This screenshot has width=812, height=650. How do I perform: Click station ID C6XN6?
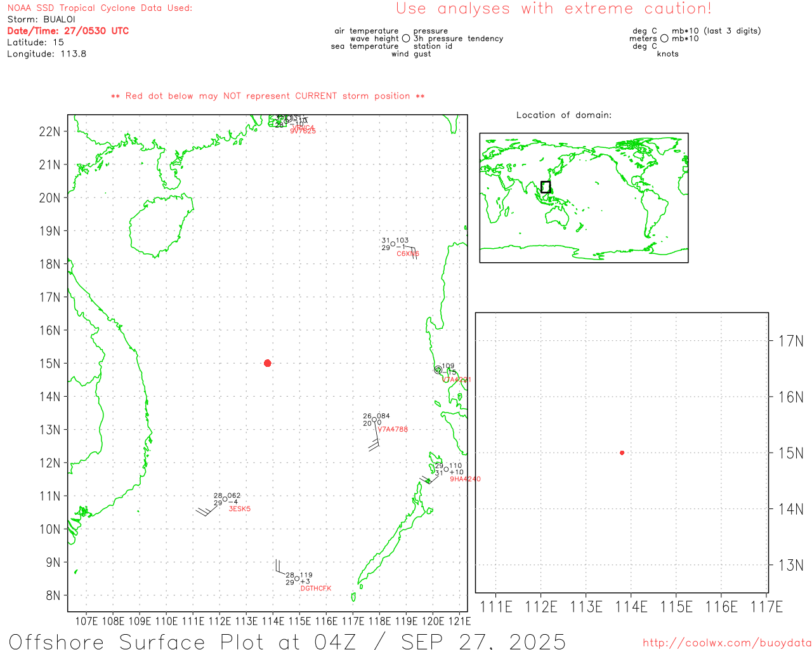[408, 254]
